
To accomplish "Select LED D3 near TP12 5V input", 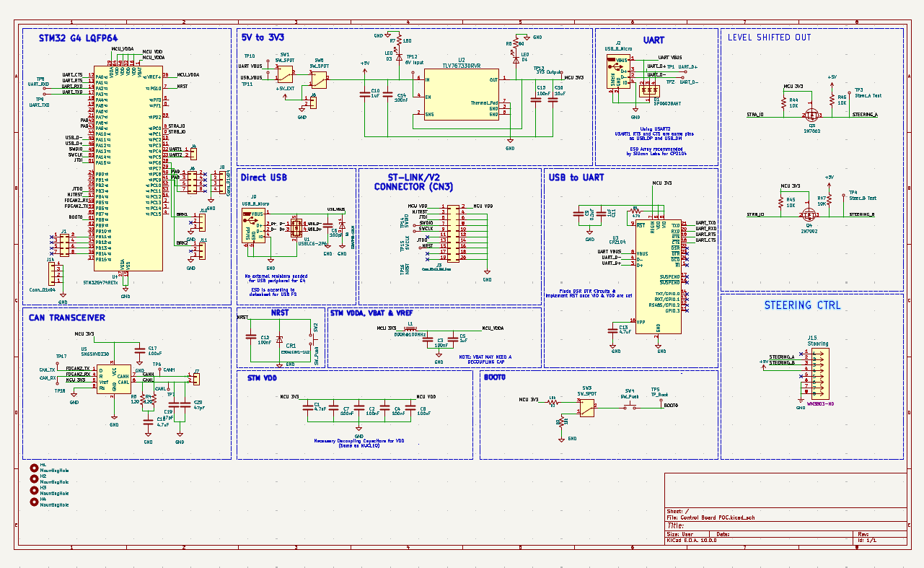I will pos(399,55).
